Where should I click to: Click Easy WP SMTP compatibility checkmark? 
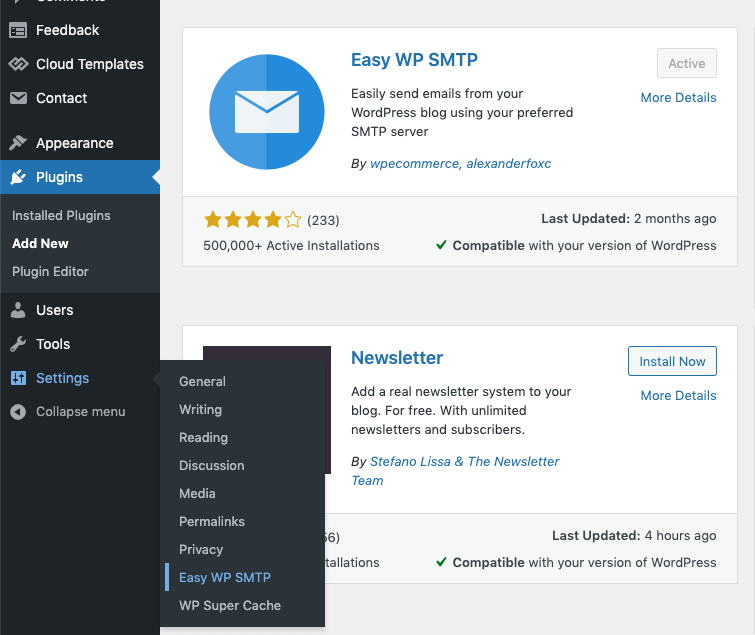tap(441, 245)
